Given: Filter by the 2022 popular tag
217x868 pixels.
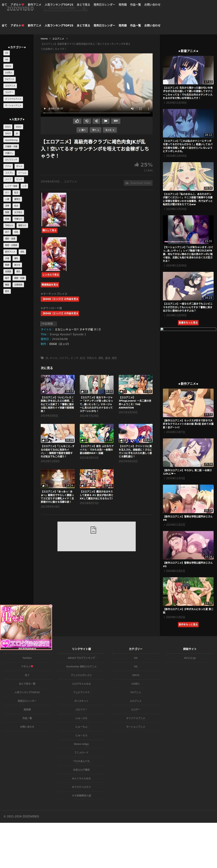Looking at the screenshot, I should point(19,127).
